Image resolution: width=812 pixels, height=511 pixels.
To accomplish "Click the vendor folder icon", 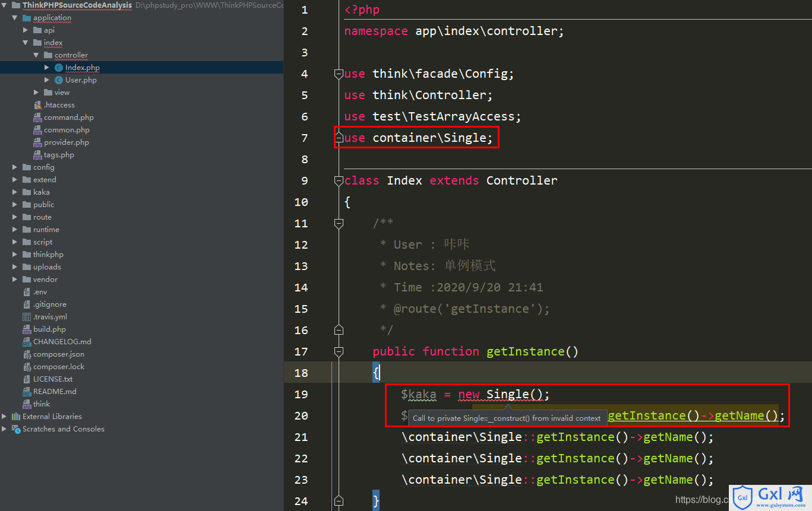I will click(27, 280).
